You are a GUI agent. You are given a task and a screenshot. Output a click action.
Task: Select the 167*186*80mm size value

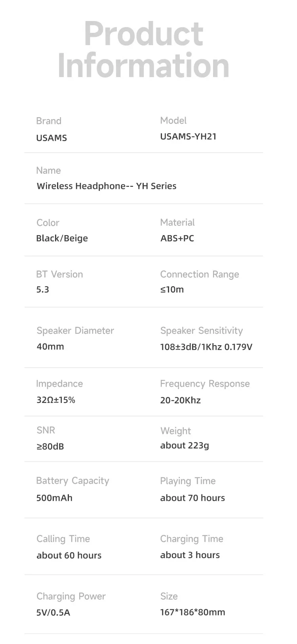[x=192, y=612]
